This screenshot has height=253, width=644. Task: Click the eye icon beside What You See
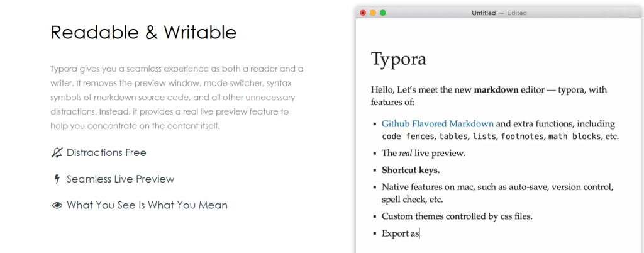pos(57,205)
